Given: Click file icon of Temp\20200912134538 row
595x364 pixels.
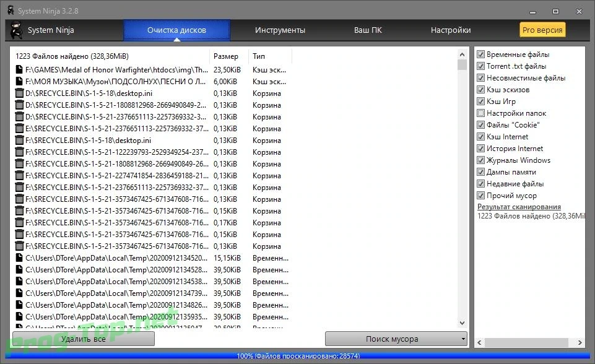Looking at the screenshot, I should click(19, 281).
